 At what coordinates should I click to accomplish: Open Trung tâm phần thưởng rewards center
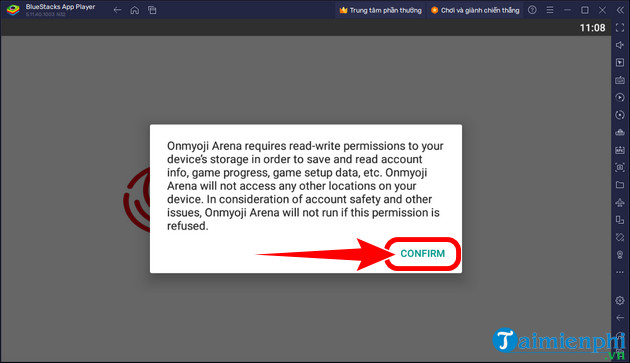coord(380,10)
